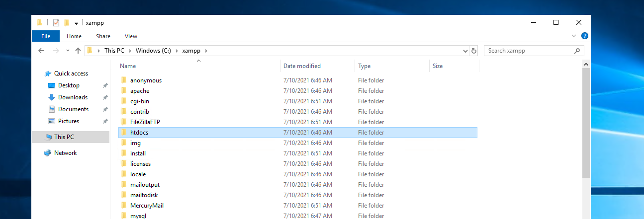This screenshot has height=219, width=644.
Task: Open the address bar history dropdown
Action: (465, 51)
